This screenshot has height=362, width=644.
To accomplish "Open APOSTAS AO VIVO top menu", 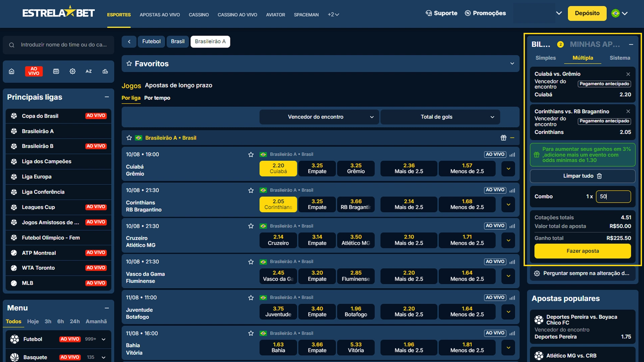I will tap(160, 15).
